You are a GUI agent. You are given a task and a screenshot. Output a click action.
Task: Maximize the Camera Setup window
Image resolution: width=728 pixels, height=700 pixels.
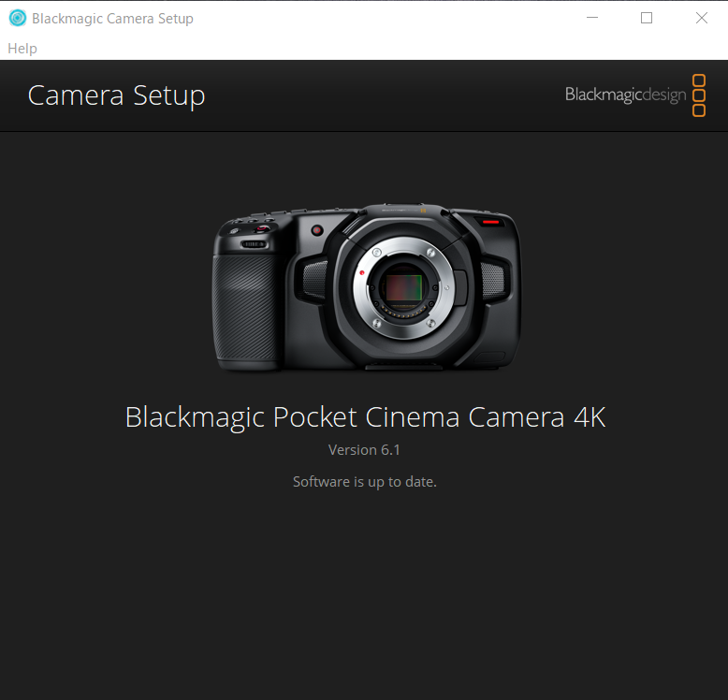pyautogui.click(x=646, y=18)
